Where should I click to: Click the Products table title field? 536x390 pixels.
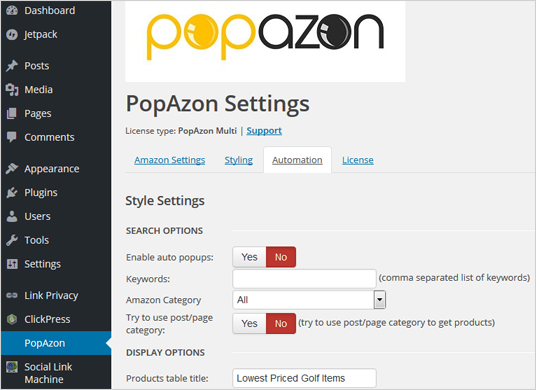[x=304, y=378]
